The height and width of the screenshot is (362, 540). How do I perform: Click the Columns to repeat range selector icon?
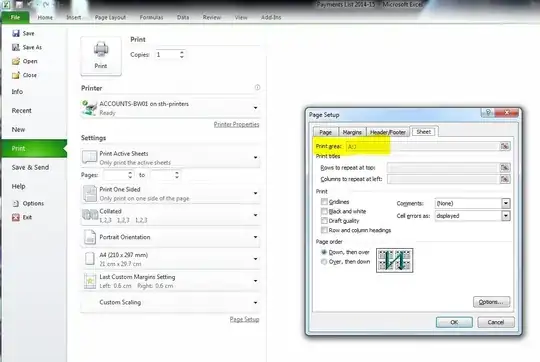505,179
